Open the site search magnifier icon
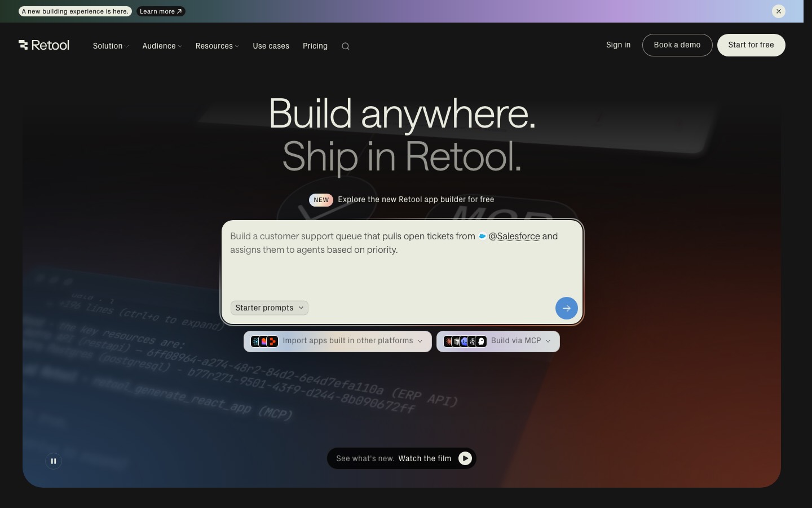Image resolution: width=812 pixels, height=508 pixels. (x=346, y=46)
